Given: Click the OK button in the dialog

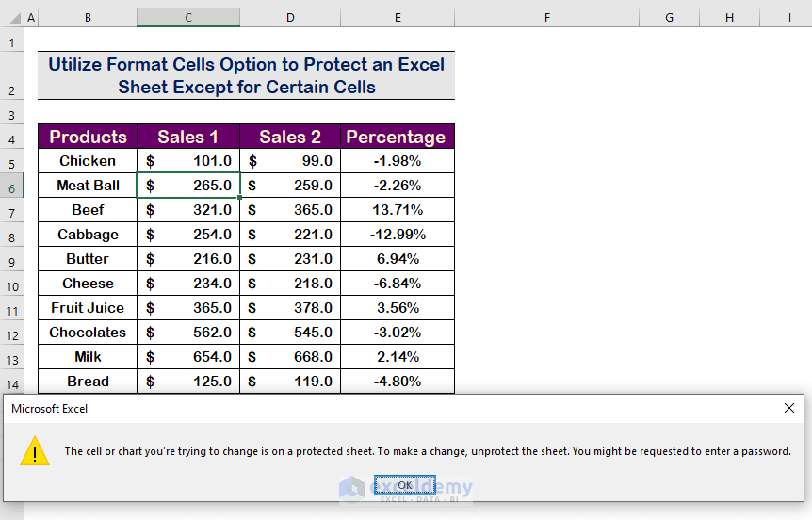Looking at the screenshot, I should (404, 485).
